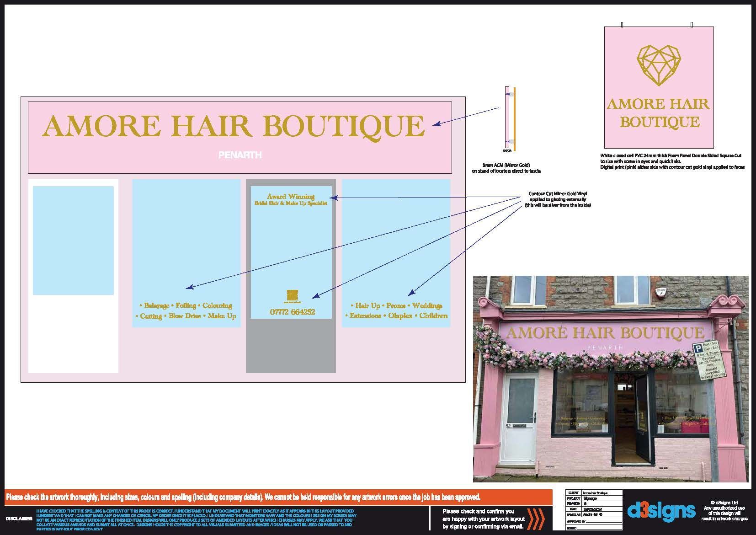Click the far-left light blue window pane
The height and width of the screenshot is (535, 756).
pos(73,240)
